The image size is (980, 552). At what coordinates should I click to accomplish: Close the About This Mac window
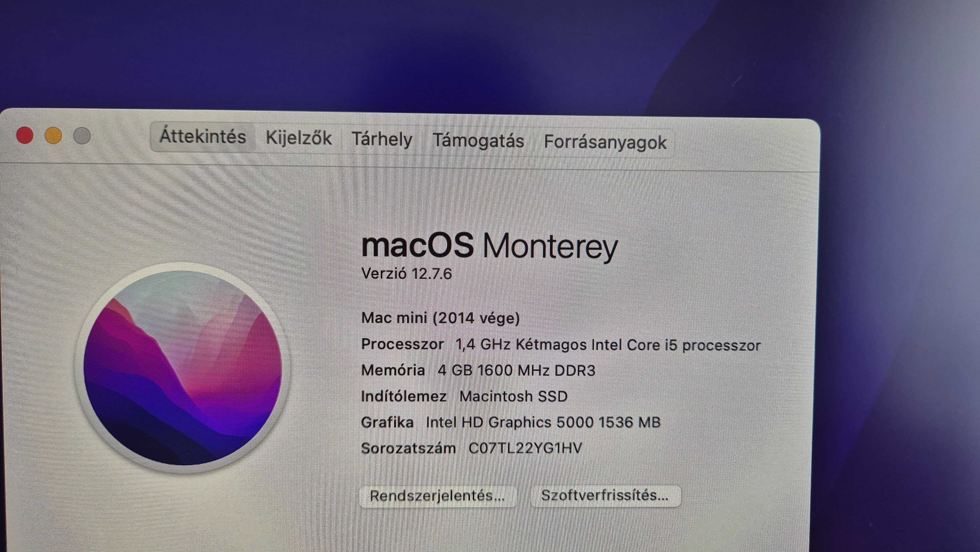[x=25, y=135]
